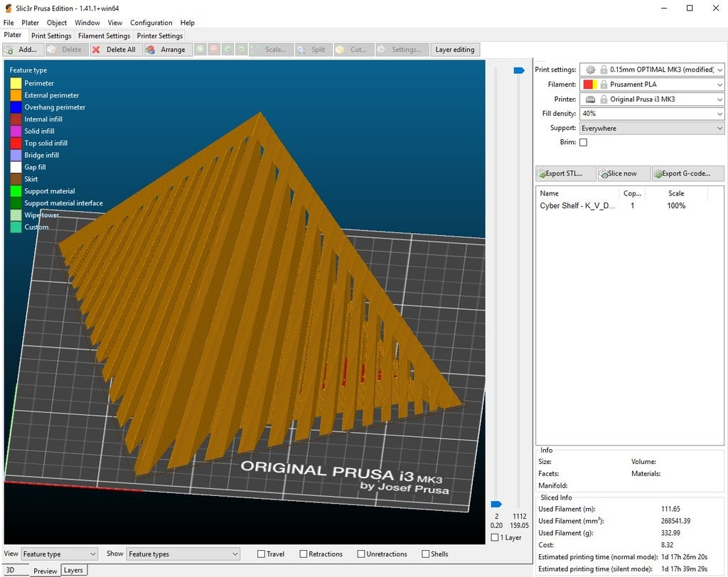Switch to the Layers view tab
Screen dimensions: 728x577
(73, 570)
